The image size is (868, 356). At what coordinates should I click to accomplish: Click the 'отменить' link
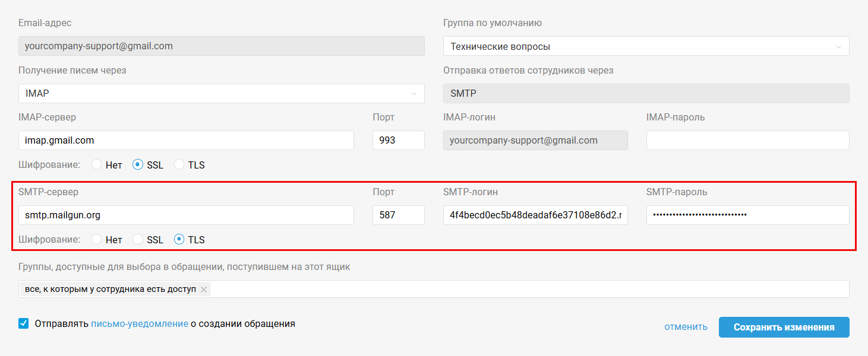point(686,327)
